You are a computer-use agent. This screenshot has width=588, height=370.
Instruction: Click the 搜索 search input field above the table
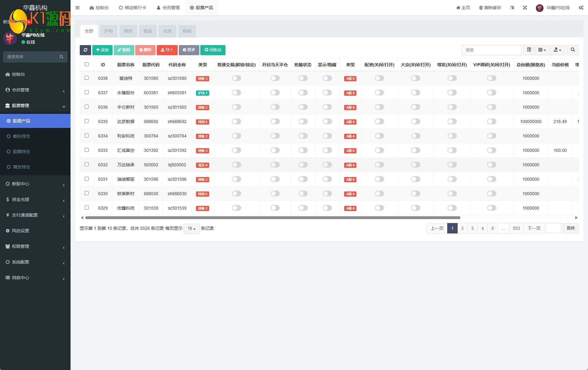(x=491, y=50)
